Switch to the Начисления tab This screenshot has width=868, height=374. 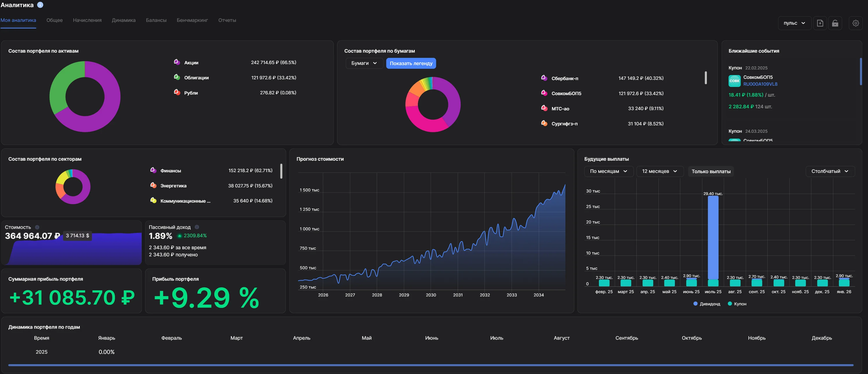coord(87,20)
